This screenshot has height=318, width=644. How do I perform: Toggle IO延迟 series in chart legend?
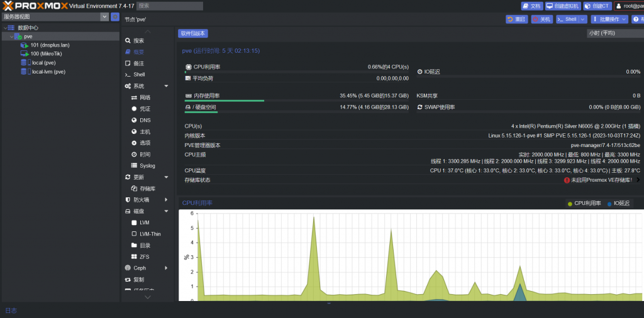[618, 204]
